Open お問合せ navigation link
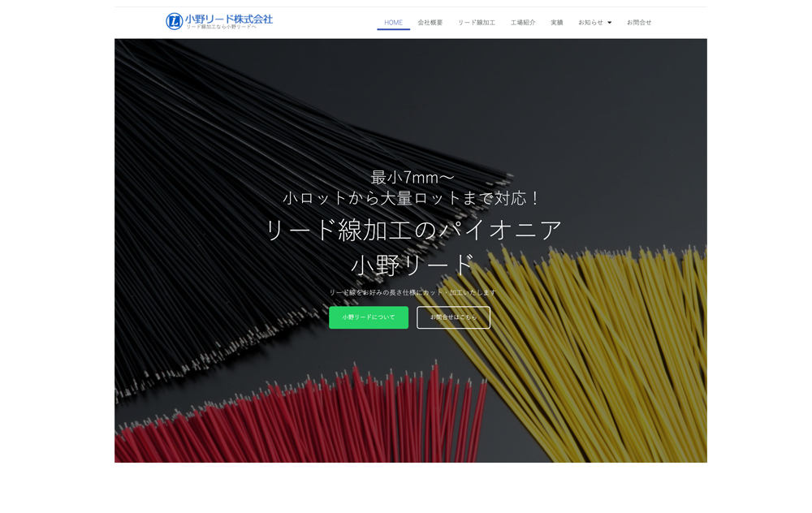The image size is (812, 513). click(x=639, y=23)
